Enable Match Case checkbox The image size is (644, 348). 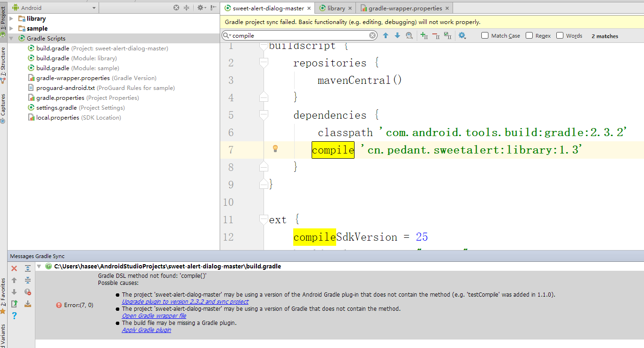[x=485, y=35]
